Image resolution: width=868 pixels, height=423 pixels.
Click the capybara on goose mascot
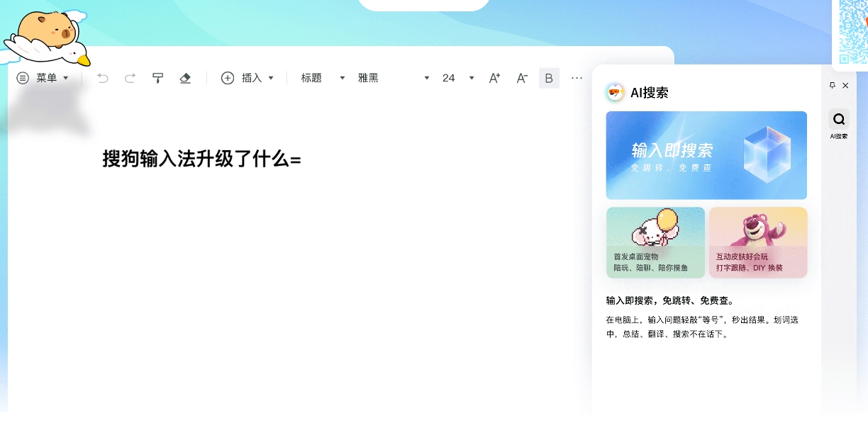point(47,38)
